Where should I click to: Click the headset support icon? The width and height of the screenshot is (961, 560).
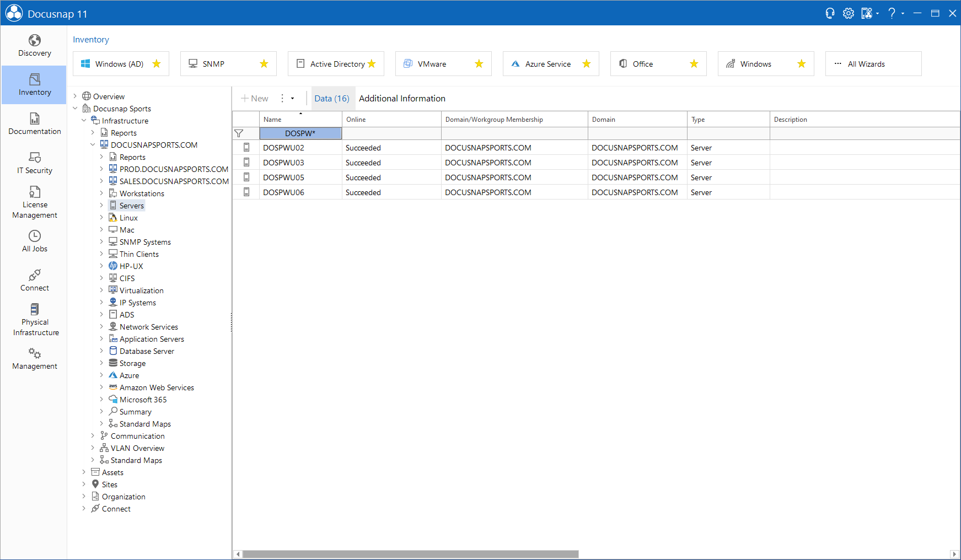click(830, 13)
